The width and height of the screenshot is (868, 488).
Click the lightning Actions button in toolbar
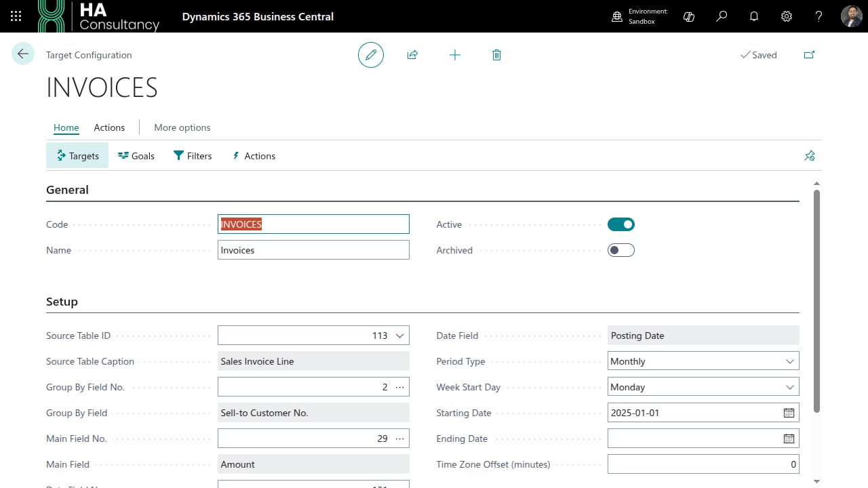[254, 156]
